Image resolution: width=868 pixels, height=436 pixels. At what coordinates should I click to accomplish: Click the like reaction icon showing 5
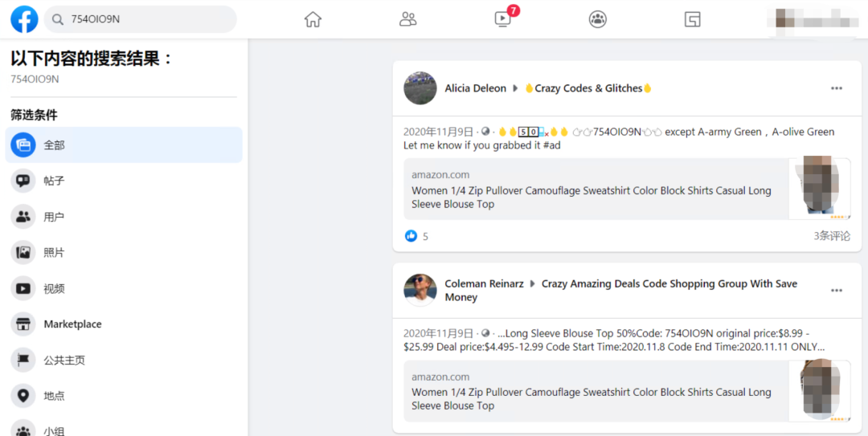pyautogui.click(x=411, y=236)
